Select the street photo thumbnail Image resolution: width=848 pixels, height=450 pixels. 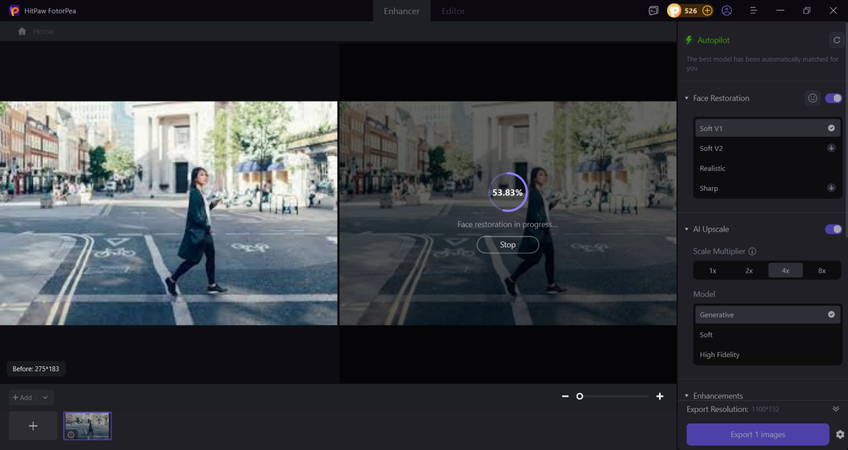coord(87,426)
